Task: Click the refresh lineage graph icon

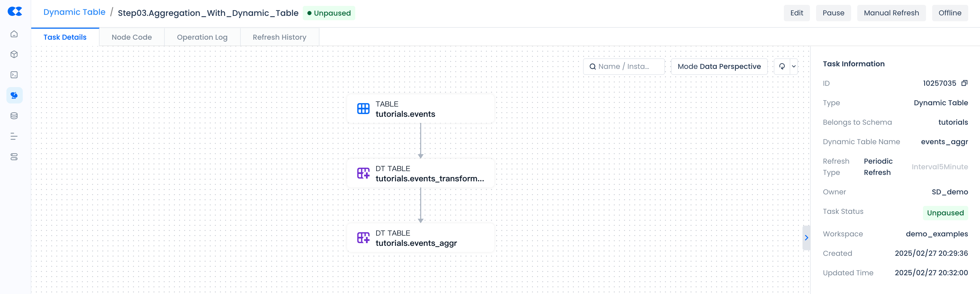Action: click(x=782, y=67)
